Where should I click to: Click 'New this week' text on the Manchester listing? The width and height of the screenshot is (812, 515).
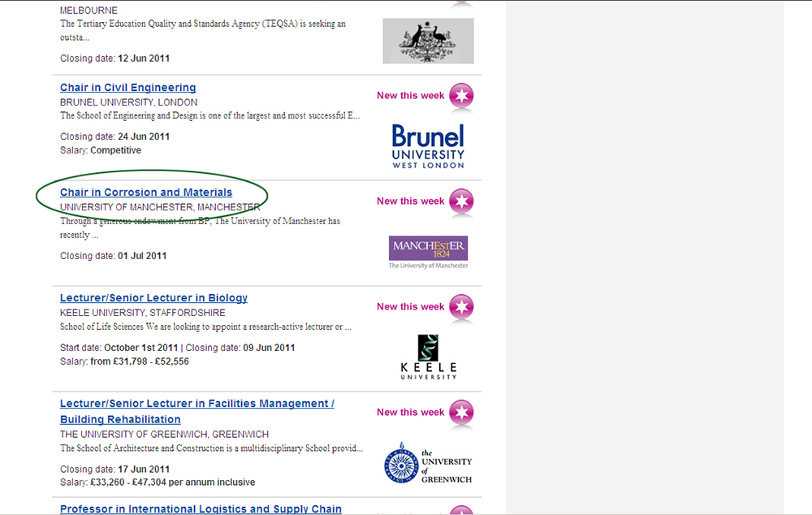[410, 201]
